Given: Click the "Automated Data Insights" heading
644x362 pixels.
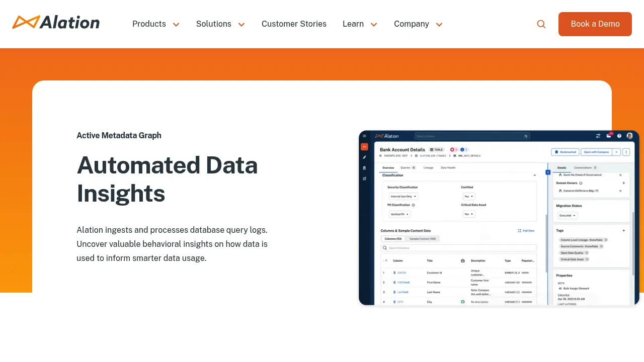Looking at the screenshot, I should point(167,179).
